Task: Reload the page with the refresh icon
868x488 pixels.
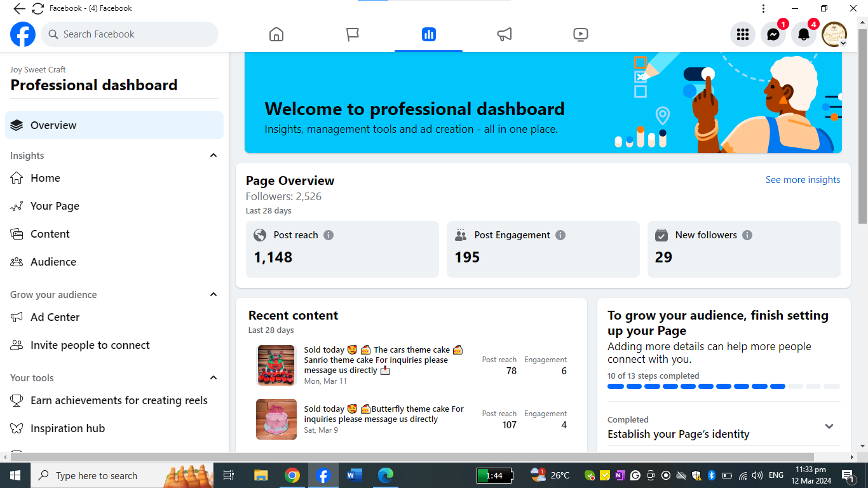Action: (x=37, y=8)
